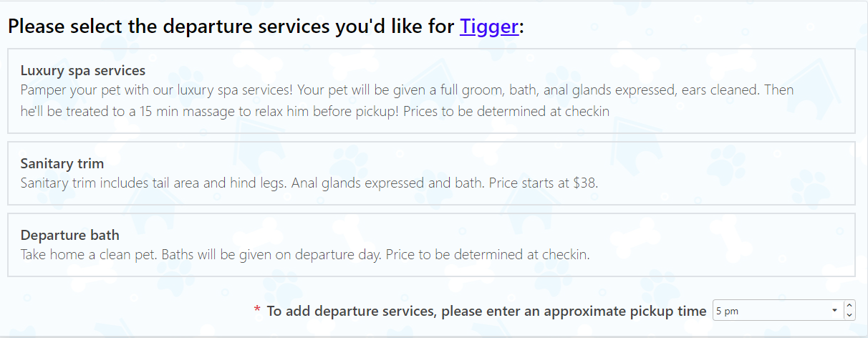The height and width of the screenshot is (338, 868).
Task: Open the 5 pm pickup time dropdown
Action: pyautogui.click(x=777, y=311)
